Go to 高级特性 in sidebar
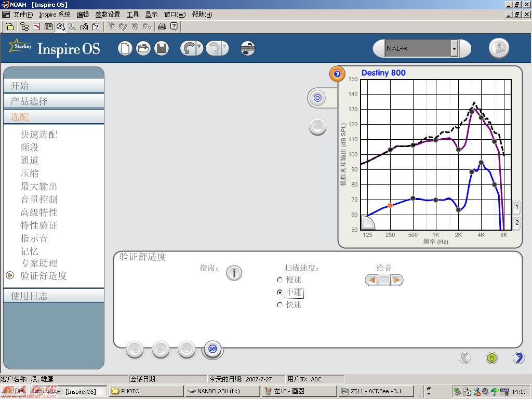 (39, 212)
